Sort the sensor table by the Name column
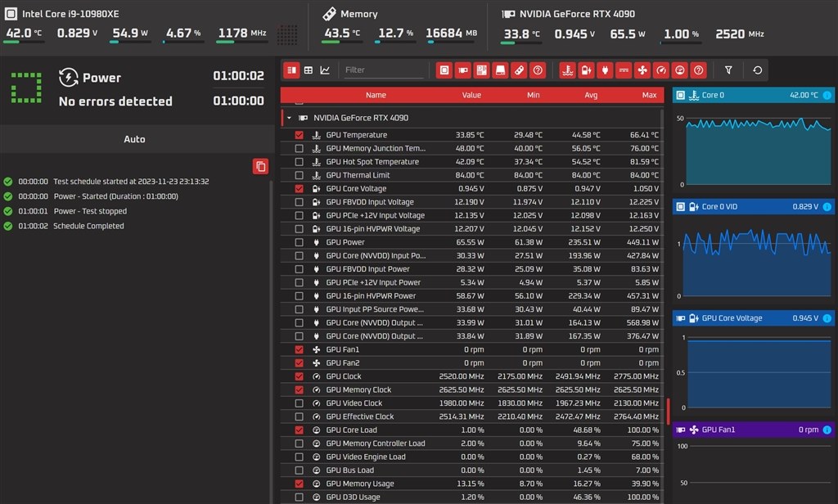 pos(376,95)
